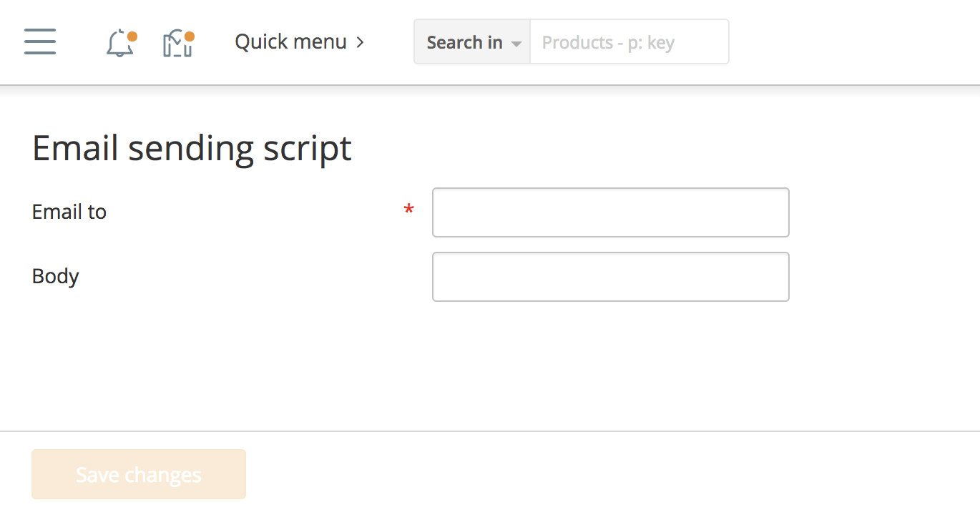980x525 pixels.
Task: Select the Search in category selector
Action: (471, 41)
